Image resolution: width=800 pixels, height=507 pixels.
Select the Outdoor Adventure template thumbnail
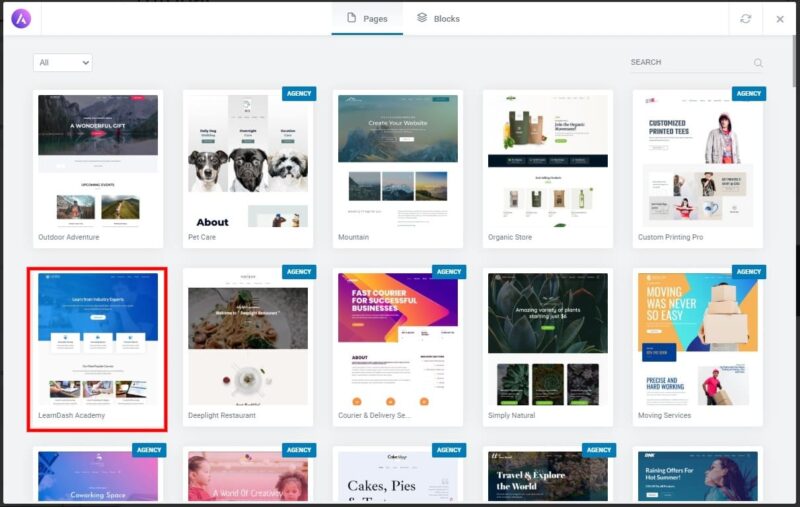click(x=98, y=161)
